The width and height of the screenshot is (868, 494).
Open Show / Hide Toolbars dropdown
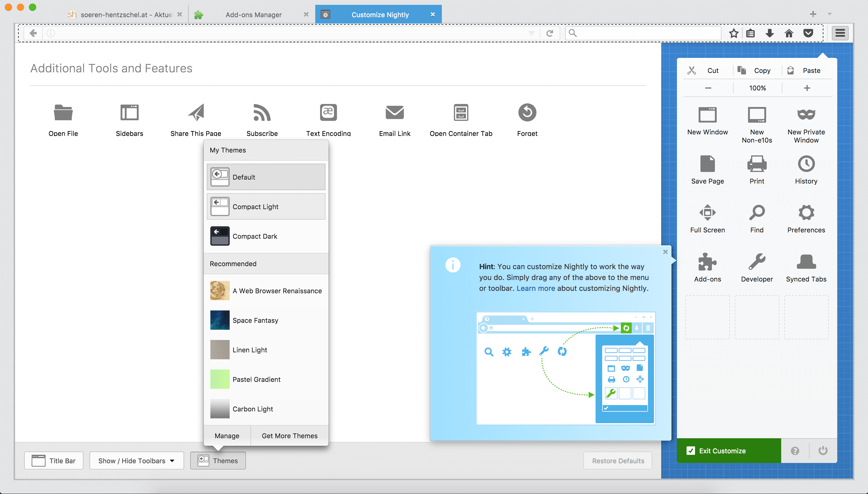(x=136, y=461)
